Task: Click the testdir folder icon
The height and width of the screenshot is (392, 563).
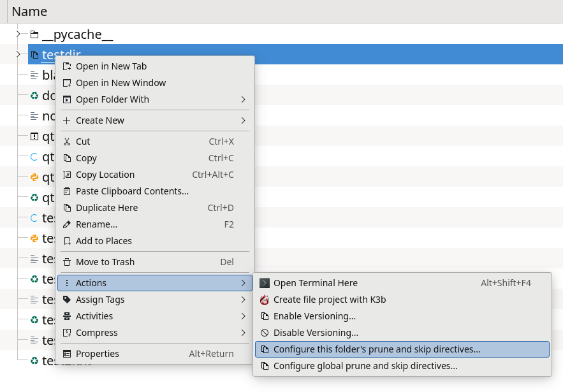Action: click(34, 55)
